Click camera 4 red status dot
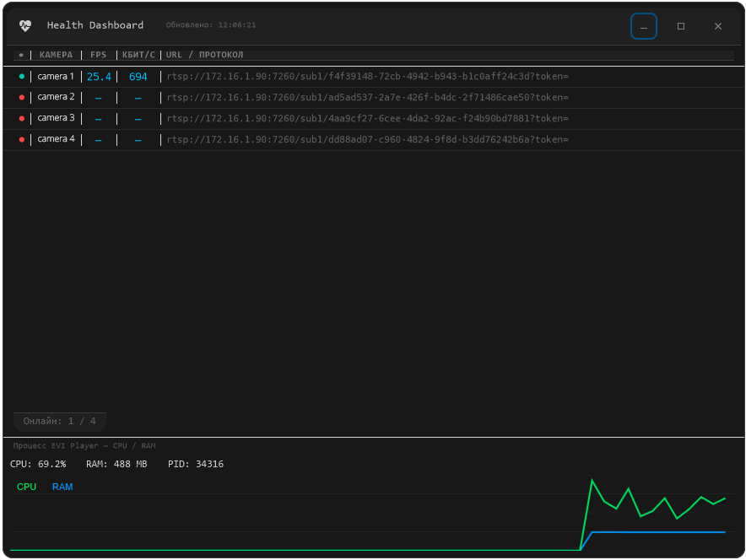Image resolution: width=746 pixels, height=560 pixels. pyautogui.click(x=21, y=139)
